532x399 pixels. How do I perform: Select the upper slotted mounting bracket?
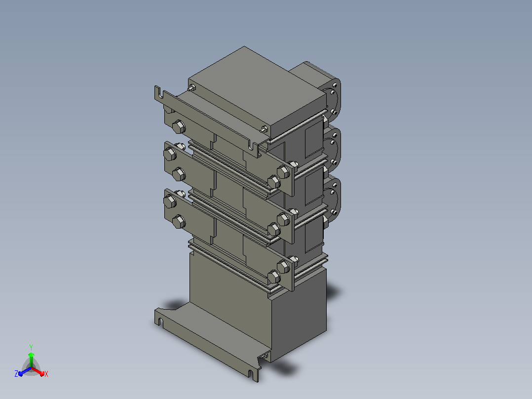208,121
